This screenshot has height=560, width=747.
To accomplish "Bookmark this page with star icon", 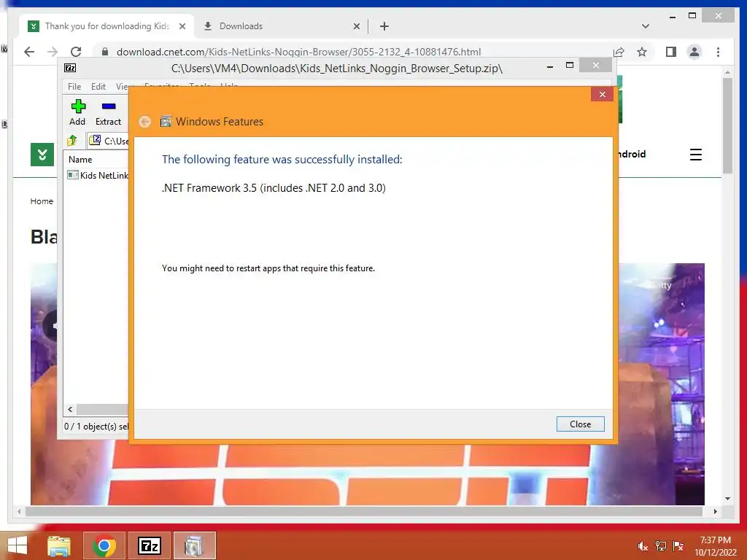I will [642, 52].
